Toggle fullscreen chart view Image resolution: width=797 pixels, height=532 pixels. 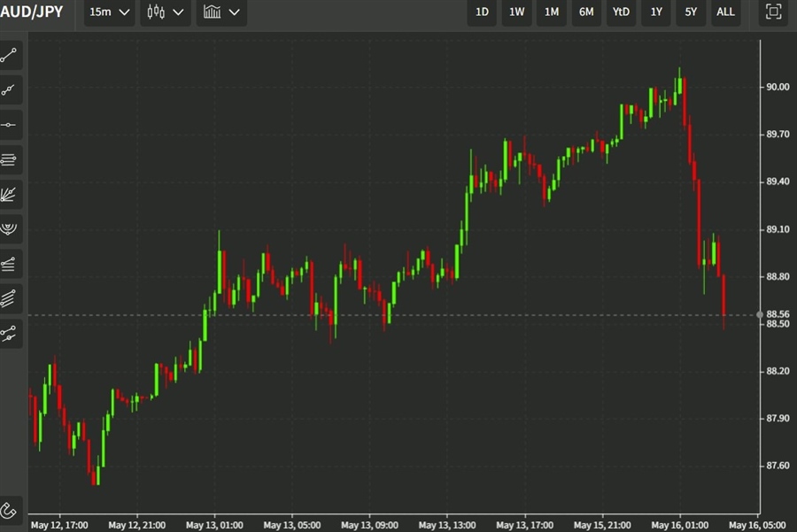click(x=773, y=12)
